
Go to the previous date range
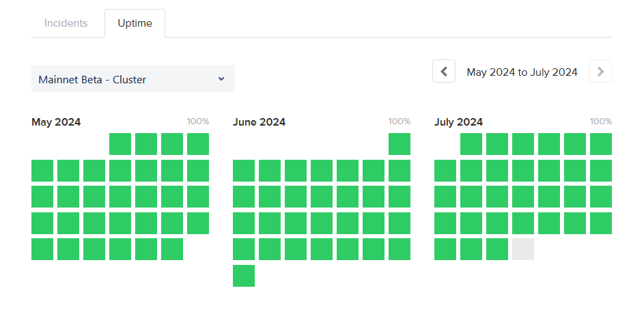tap(444, 72)
